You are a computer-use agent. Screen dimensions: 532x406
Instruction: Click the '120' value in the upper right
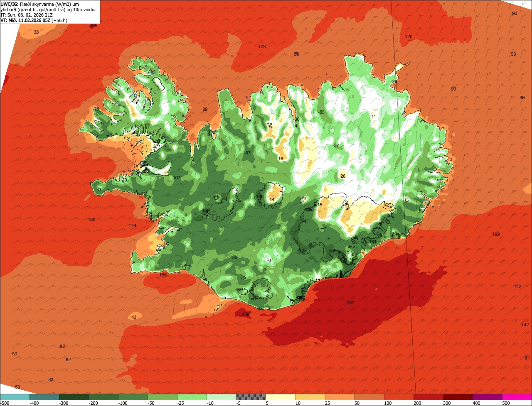tap(409, 37)
